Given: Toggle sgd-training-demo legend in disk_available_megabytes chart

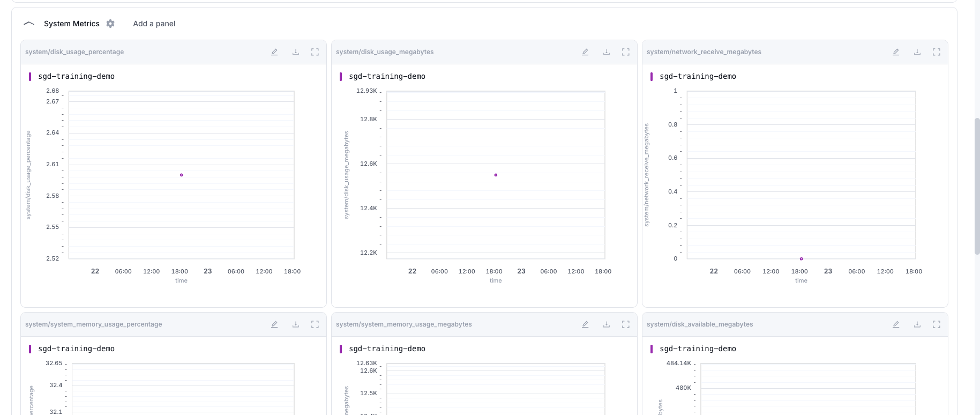Looking at the screenshot, I should click(693, 349).
